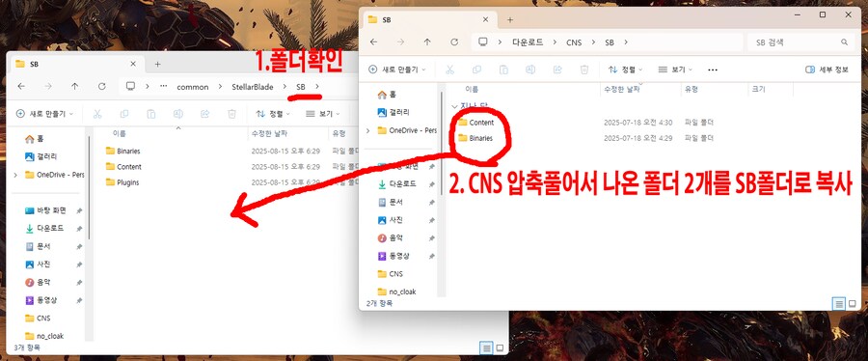Go up one level in left SB window
Viewport: 868px width, 361px height.
click(x=74, y=86)
